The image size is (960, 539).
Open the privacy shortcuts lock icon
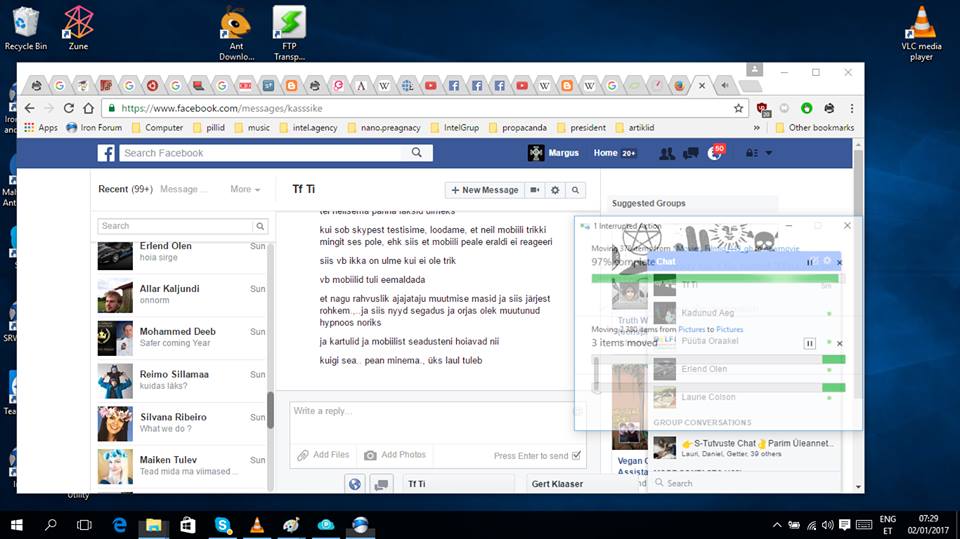(751, 153)
